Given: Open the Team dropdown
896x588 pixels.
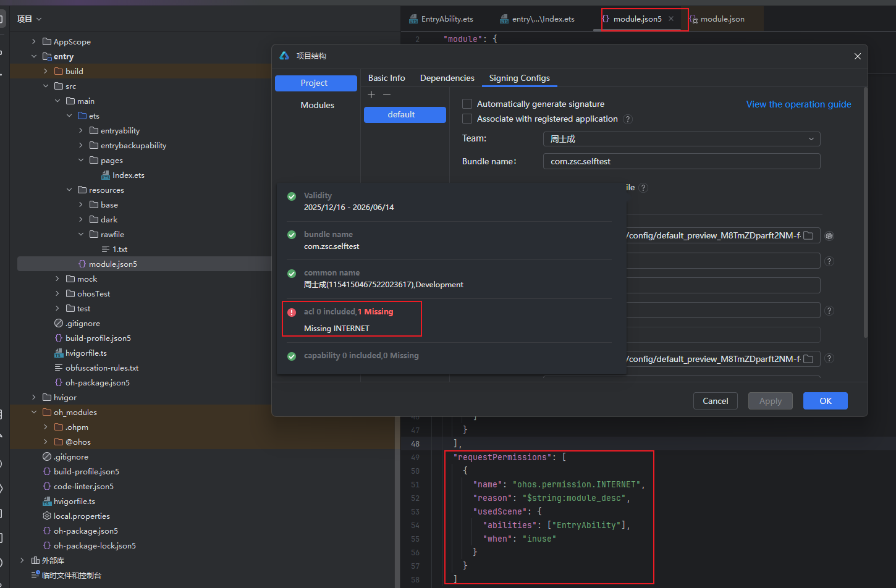Looking at the screenshot, I should tap(681, 139).
